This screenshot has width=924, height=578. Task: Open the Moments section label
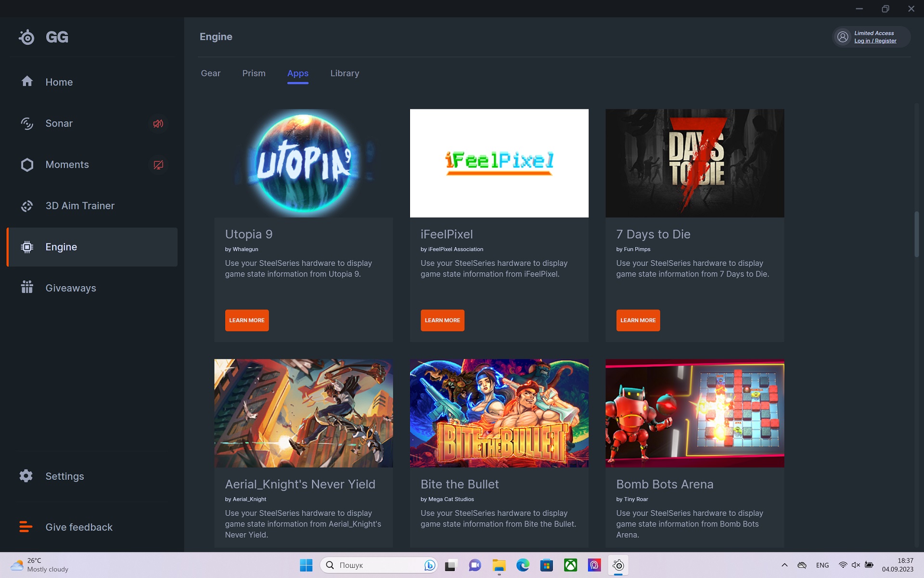[x=67, y=165]
